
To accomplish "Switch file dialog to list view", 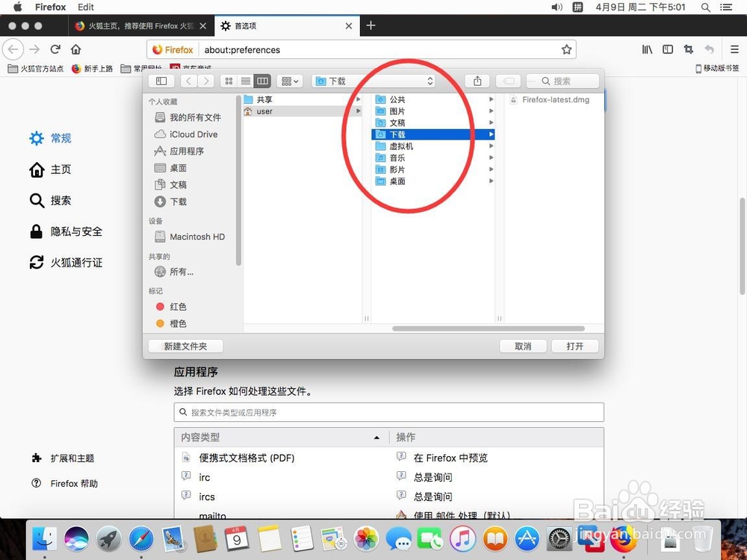I will point(245,81).
